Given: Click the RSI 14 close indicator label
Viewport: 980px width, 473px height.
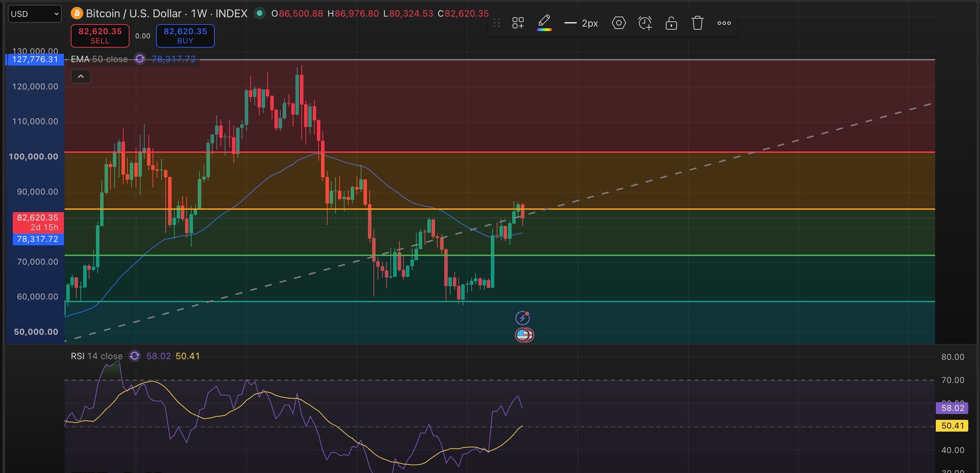Looking at the screenshot, I should click(97, 356).
